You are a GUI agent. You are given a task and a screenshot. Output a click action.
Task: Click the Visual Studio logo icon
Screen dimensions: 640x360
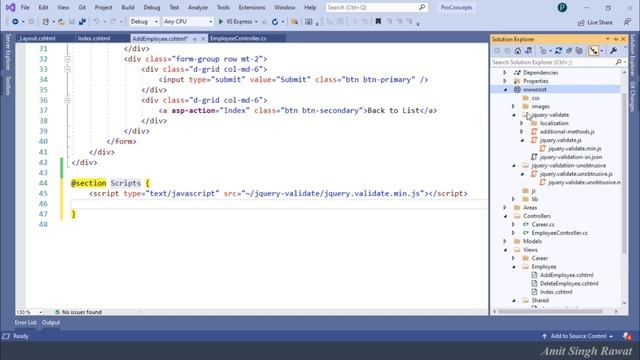click(x=10, y=7)
